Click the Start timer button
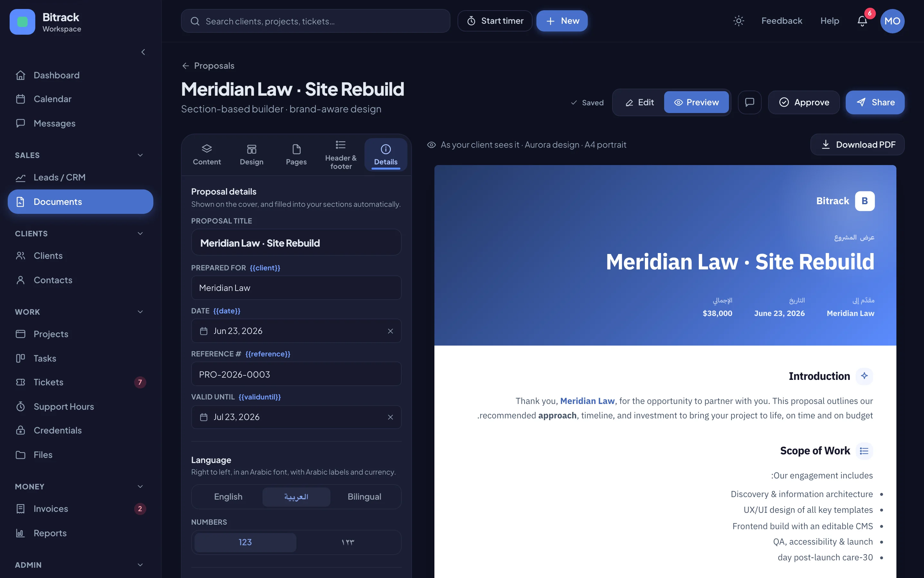This screenshot has width=924, height=578. point(495,21)
